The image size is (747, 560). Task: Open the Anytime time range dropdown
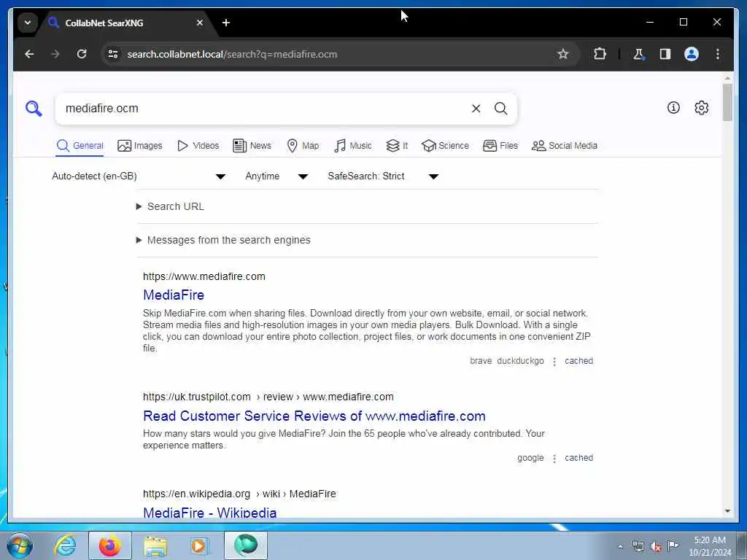pyautogui.click(x=276, y=176)
